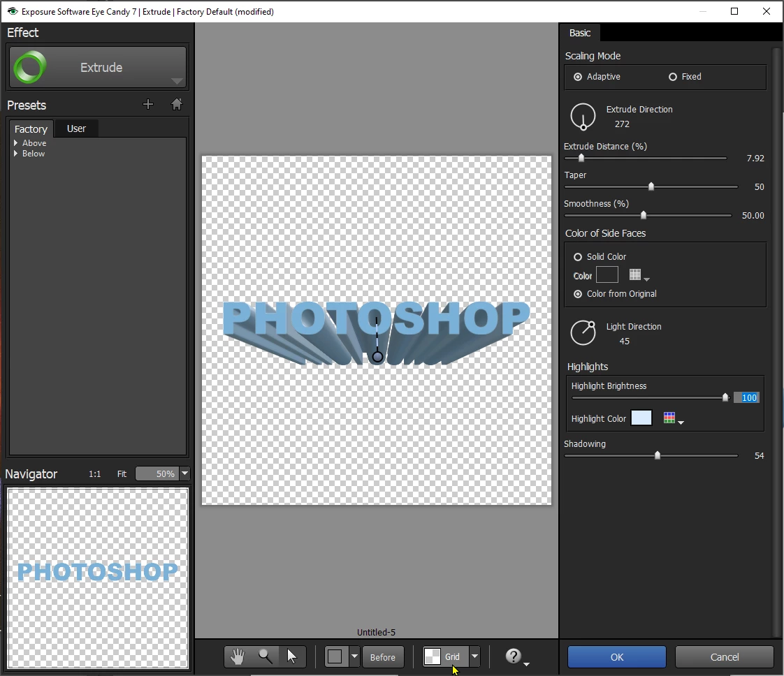
Task: Open the Help question mark menu
Action: [x=516, y=656]
